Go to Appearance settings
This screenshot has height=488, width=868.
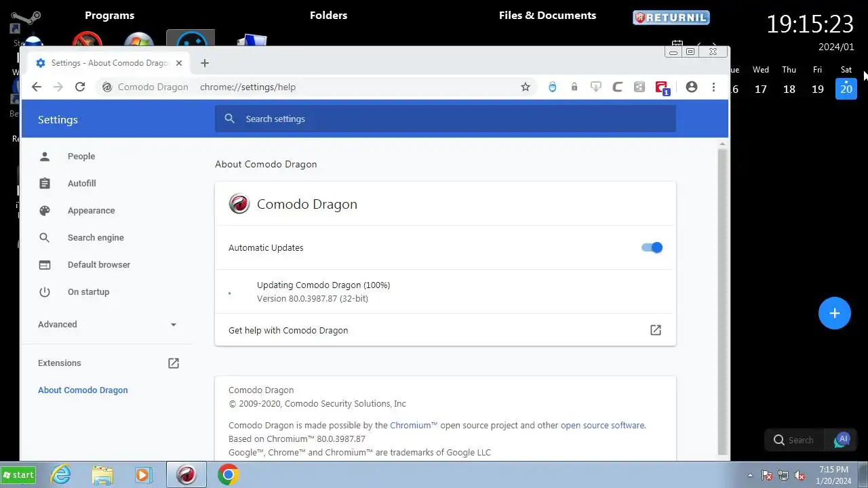[x=91, y=211]
